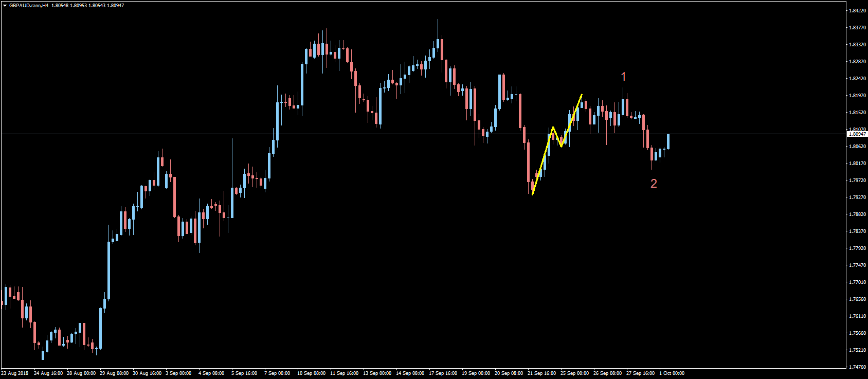
Task: Click the 19 Sep 00:00 time label
Action: click(x=476, y=373)
